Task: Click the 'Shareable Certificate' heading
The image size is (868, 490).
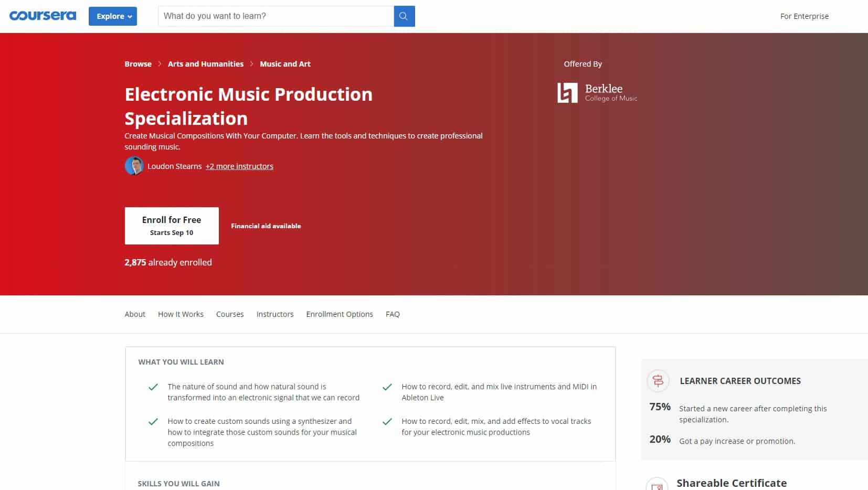Action: coord(732,483)
